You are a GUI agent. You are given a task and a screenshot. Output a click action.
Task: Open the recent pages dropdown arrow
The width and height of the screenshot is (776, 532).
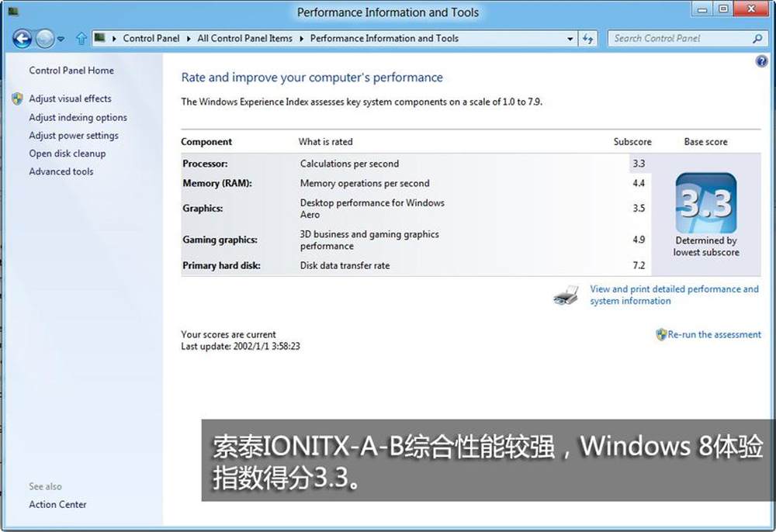pyautogui.click(x=61, y=39)
